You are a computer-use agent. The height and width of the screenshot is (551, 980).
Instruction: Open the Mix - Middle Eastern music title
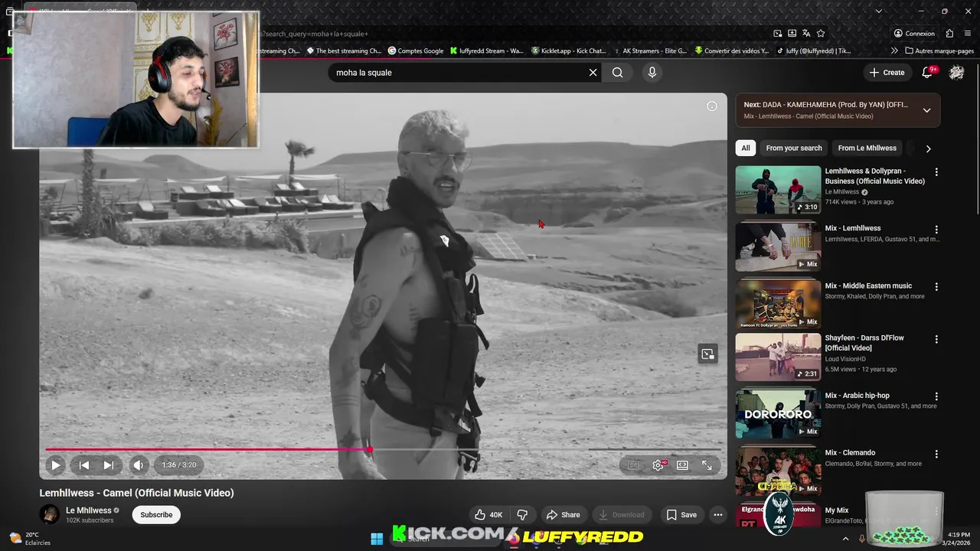(x=868, y=285)
